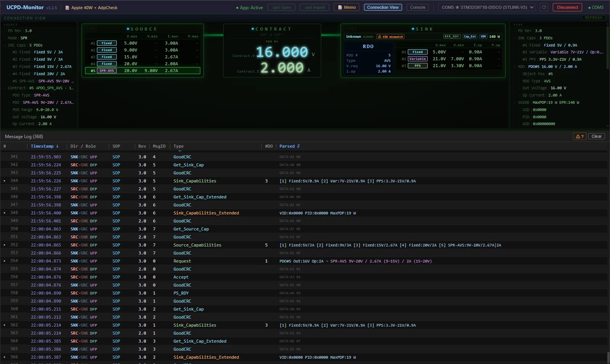The image size is (610, 364).
Task: Expand message row 354 Request
Action: pos(5,261)
